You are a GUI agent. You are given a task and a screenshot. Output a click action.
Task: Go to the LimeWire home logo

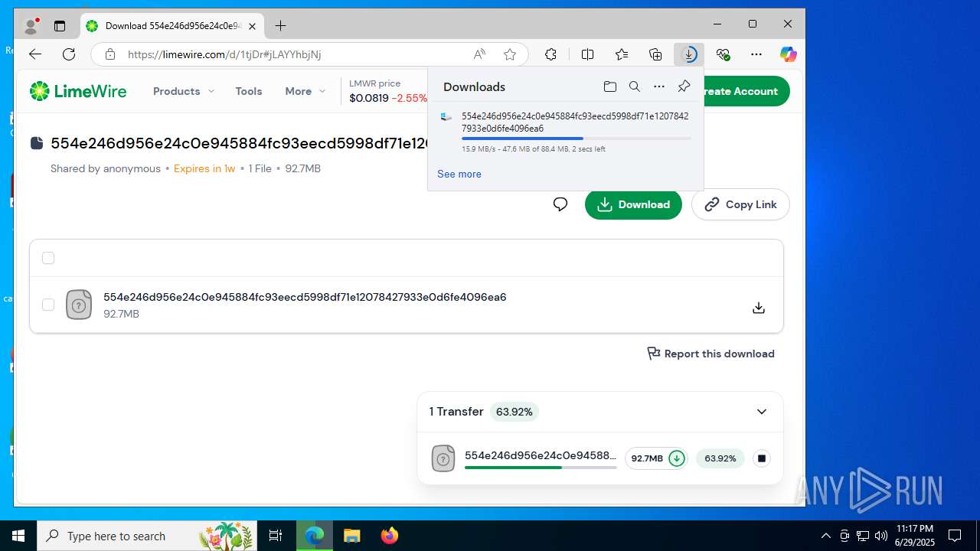tap(78, 91)
